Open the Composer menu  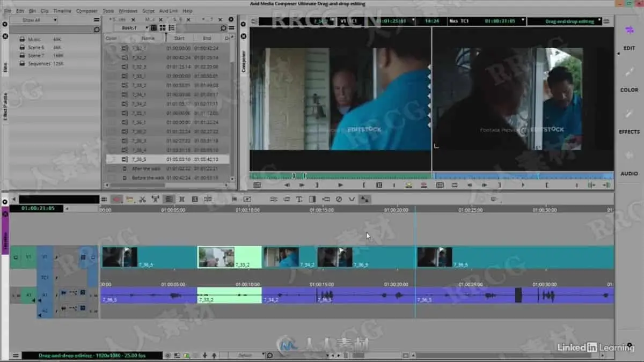point(87,11)
